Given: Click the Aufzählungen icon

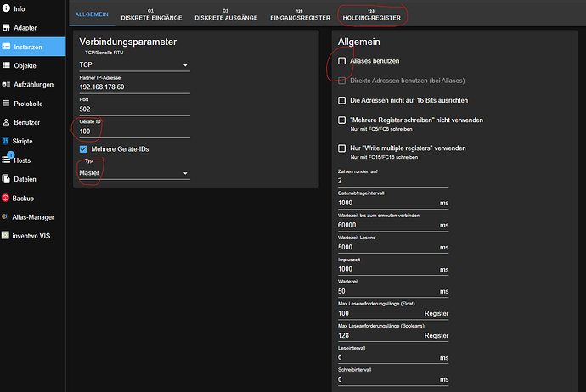Looking at the screenshot, I should (6, 84).
